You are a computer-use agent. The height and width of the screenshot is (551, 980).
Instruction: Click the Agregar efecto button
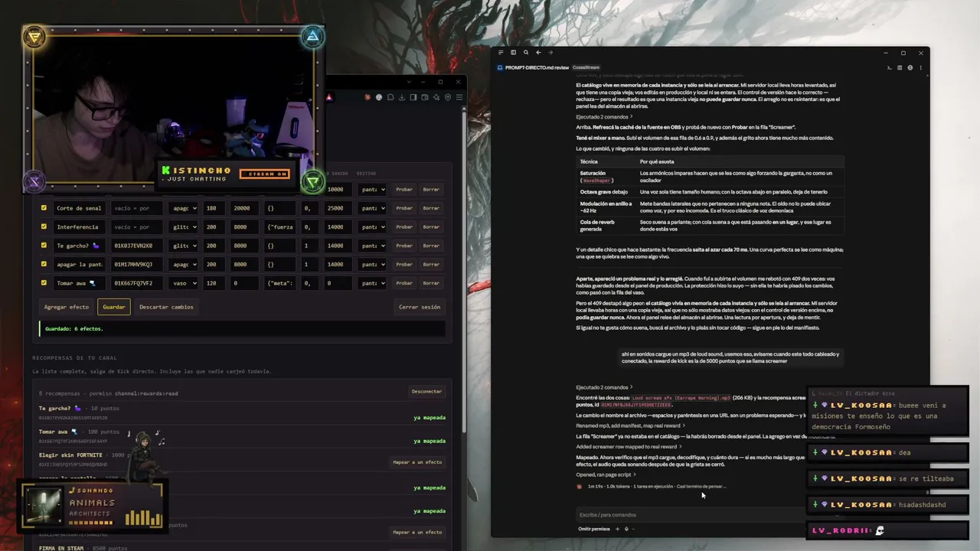67,307
